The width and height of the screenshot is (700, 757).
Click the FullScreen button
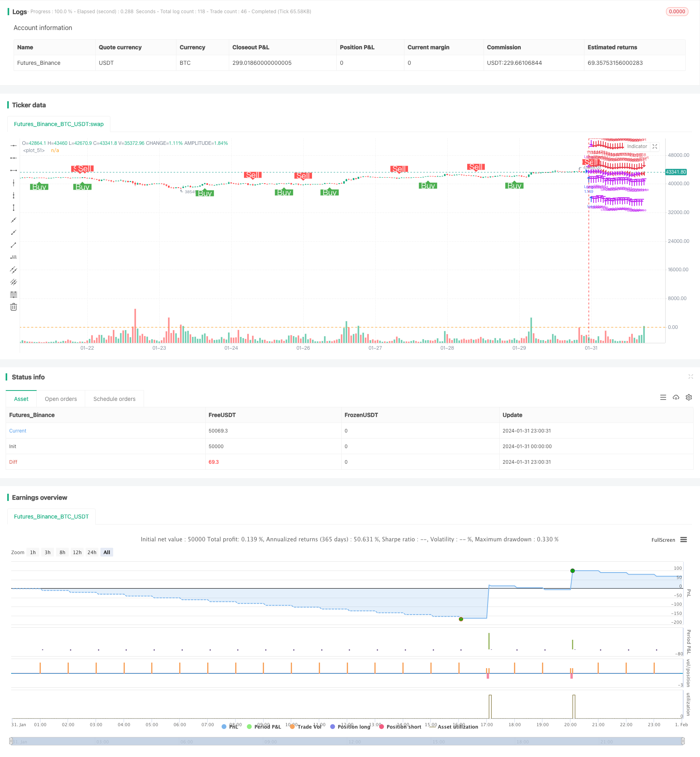663,540
